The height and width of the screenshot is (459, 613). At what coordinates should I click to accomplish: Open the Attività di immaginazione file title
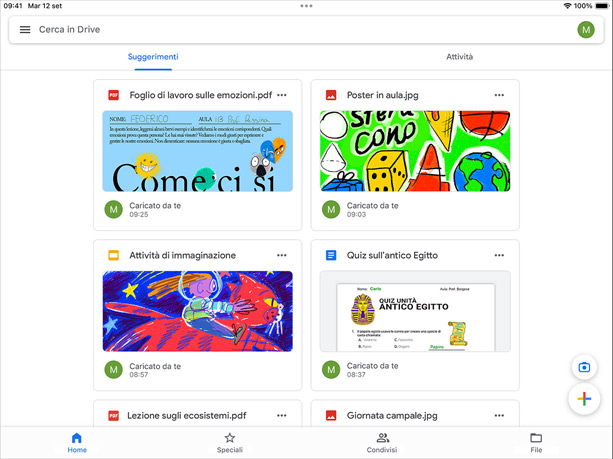182,256
